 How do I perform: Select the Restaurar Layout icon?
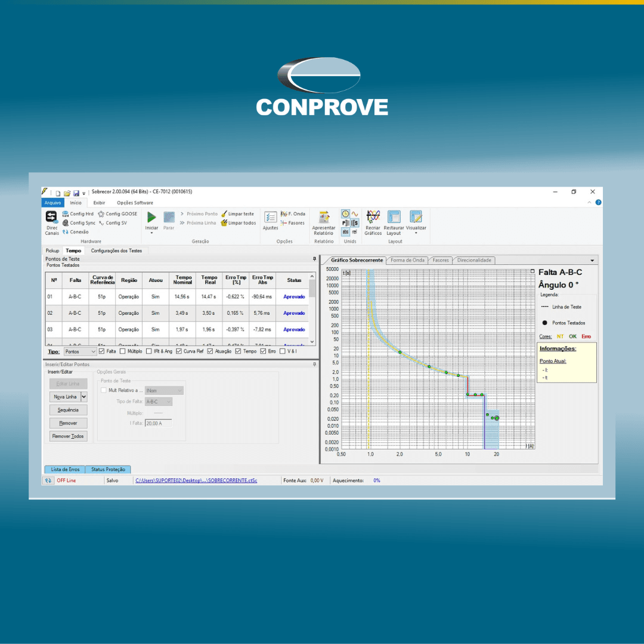pyautogui.click(x=394, y=216)
